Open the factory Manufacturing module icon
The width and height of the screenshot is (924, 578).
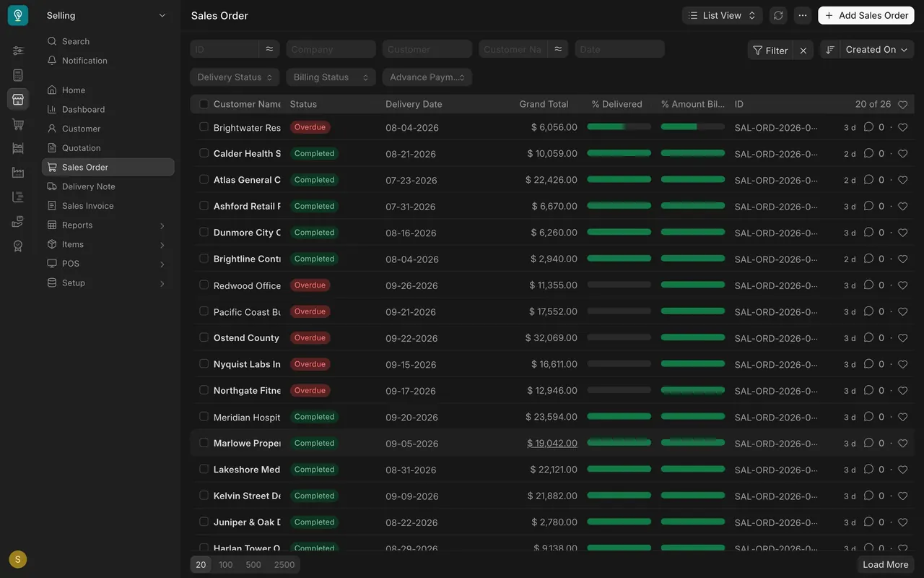(x=18, y=173)
